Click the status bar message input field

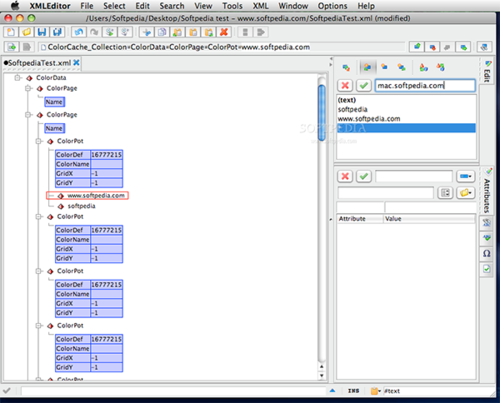pos(173,391)
